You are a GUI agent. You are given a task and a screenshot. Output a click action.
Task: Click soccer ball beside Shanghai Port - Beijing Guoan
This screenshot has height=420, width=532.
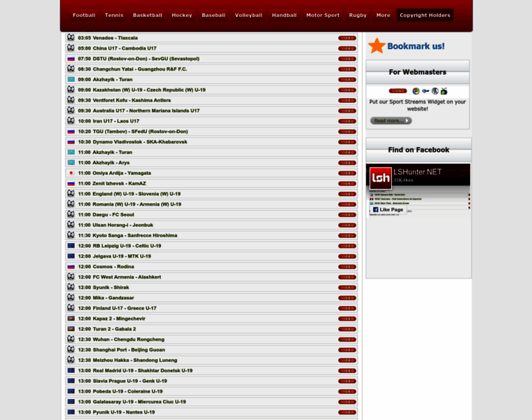point(71,349)
